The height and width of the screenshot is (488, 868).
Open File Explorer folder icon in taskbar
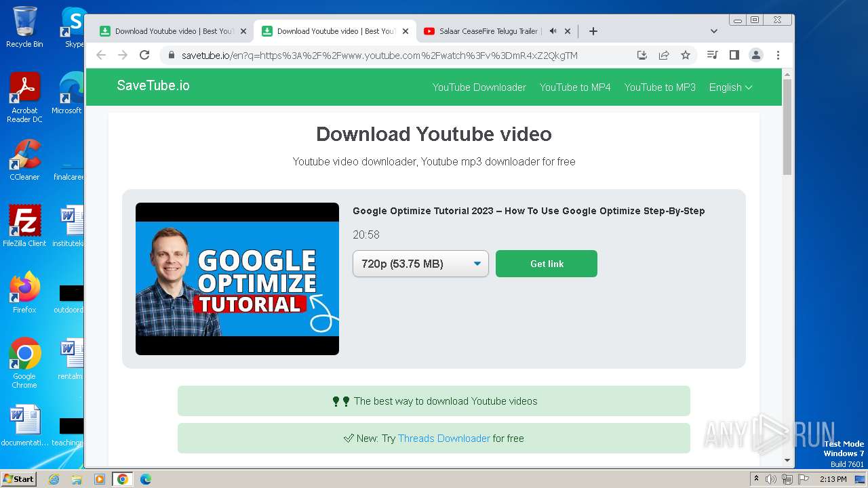tap(77, 479)
